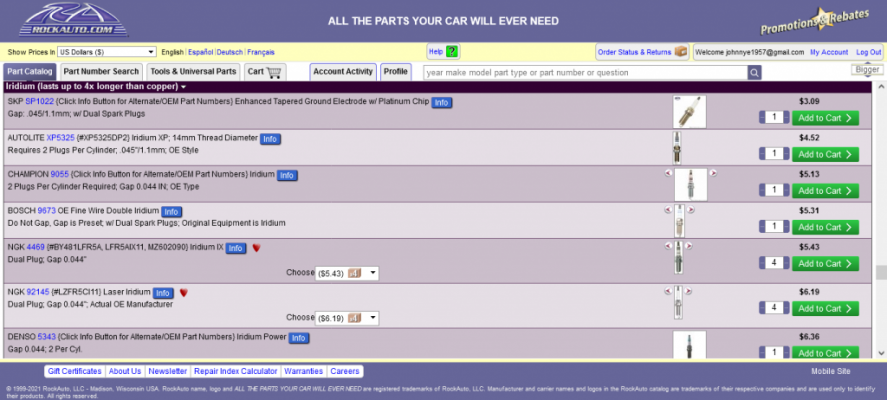Open Choose ($6.19) dropdown for NGK 92145
The image size is (887, 400).
coord(347,318)
